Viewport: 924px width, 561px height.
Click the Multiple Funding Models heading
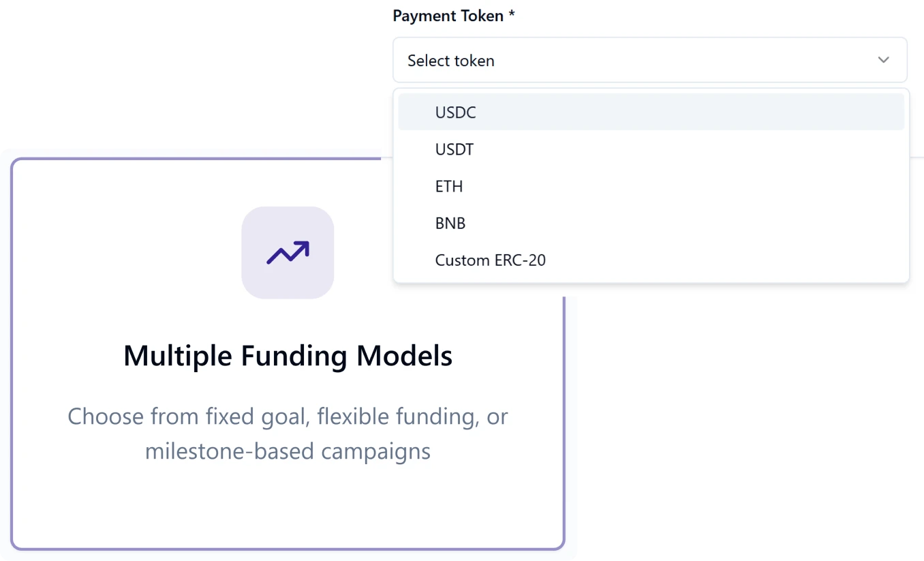288,355
